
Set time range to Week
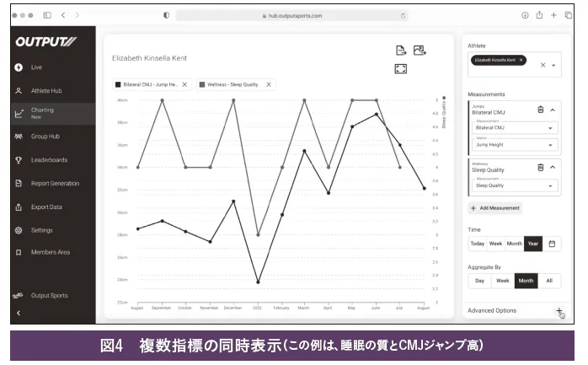click(x=496, y=244)
